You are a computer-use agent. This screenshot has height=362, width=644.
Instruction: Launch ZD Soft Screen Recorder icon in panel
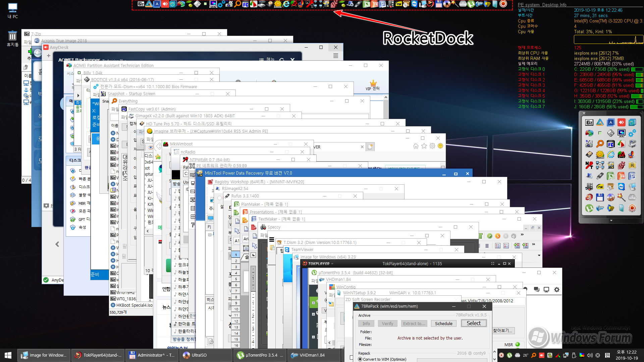pos(632,208)
